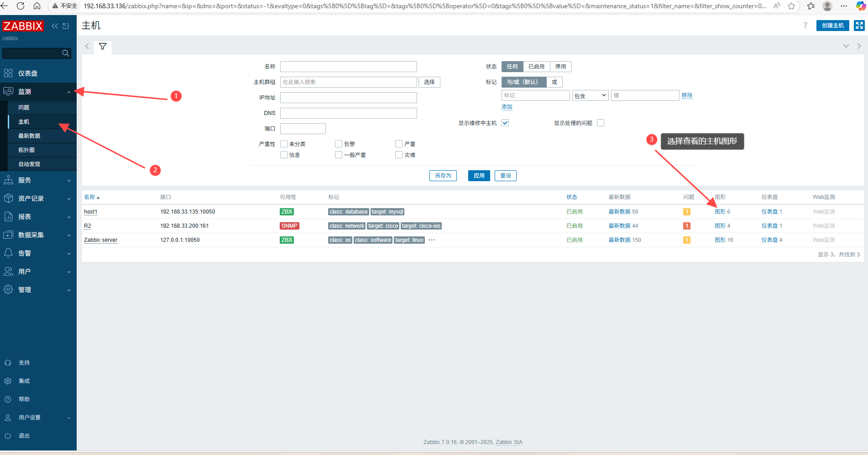Click the 用户 users icon
This screenshot has width=868, height=455.
8,272
